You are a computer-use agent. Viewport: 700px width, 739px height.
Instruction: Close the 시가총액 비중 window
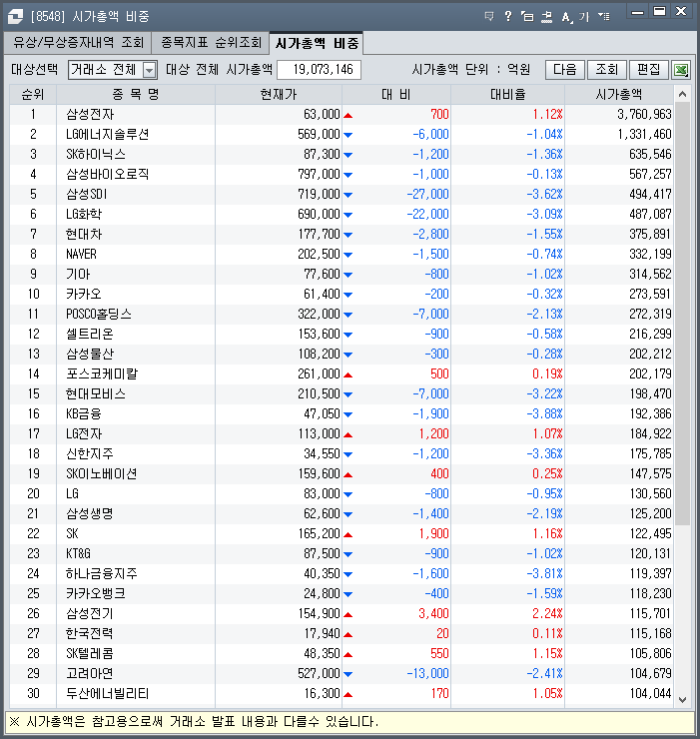point(681,12)
